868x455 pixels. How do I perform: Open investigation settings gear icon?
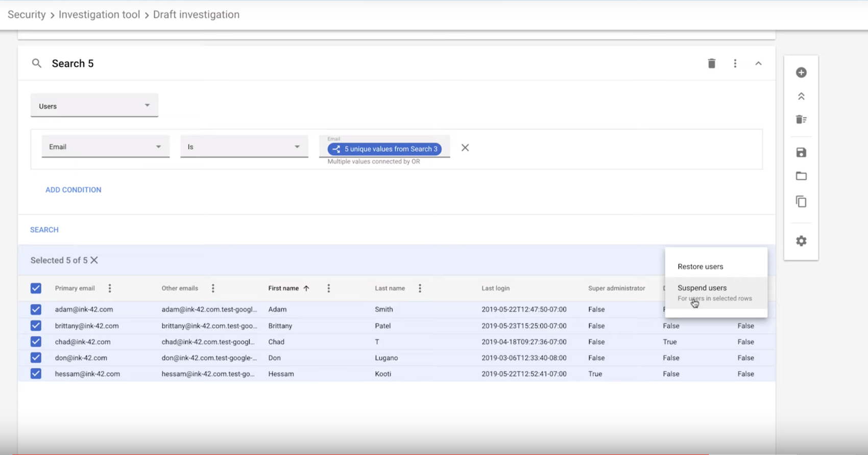[801, 241]
